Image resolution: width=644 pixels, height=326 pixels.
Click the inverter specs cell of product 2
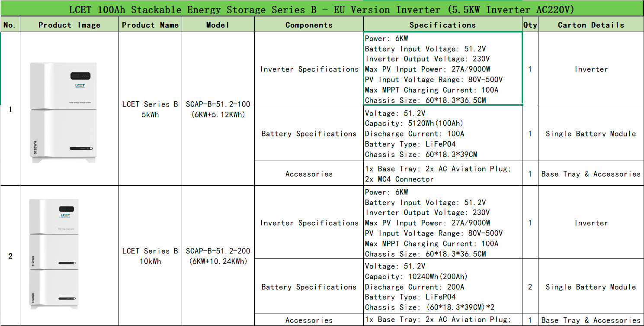[x=442, y=223]
